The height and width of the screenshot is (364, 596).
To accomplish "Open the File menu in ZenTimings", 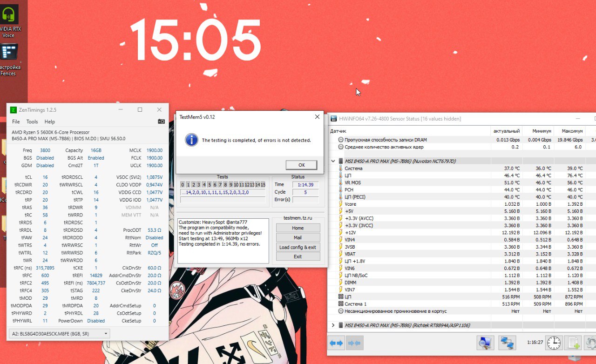I will (16, 121).
